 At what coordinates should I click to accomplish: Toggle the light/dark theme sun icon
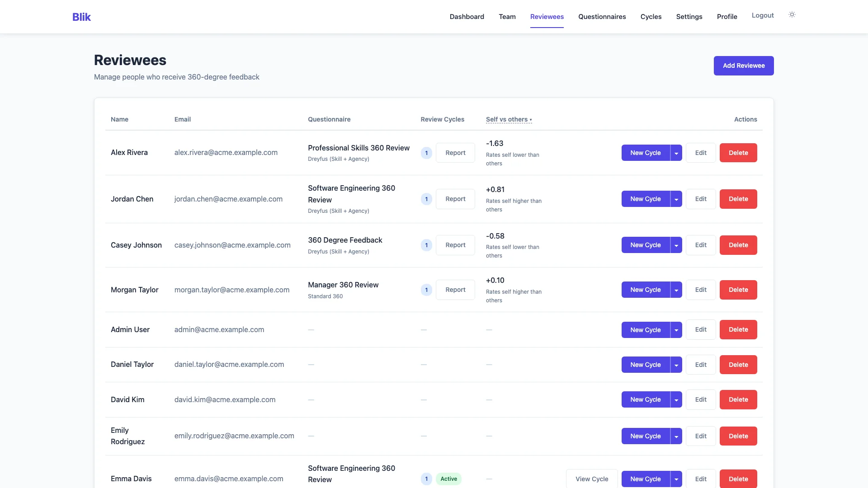(x=792, y=15)
